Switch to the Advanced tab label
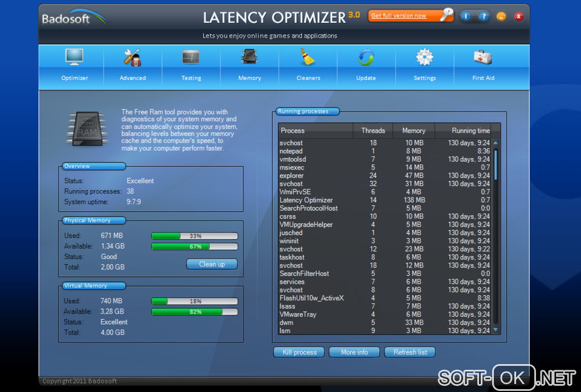Screen dimensions: 581x392 tap(133, 78)
